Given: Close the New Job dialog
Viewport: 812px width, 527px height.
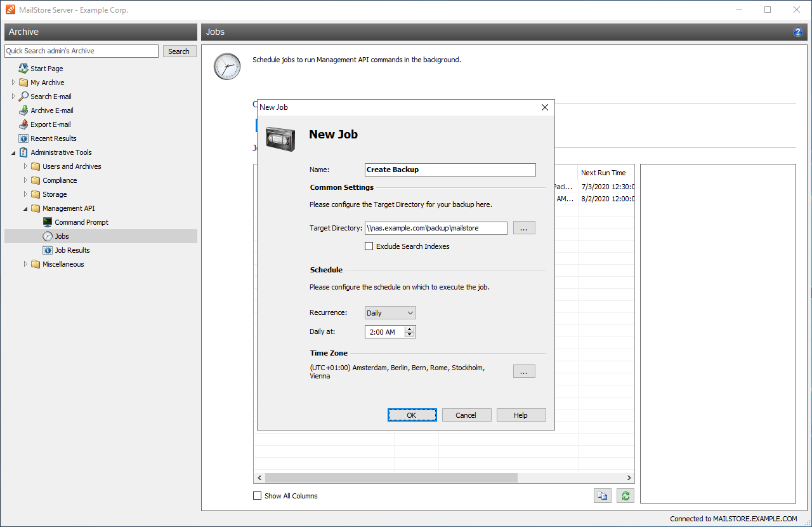Looking at the screenshot, I should point(544,107).
